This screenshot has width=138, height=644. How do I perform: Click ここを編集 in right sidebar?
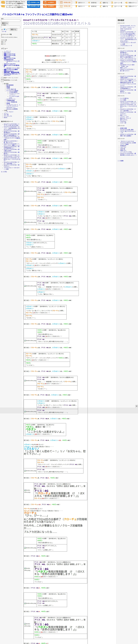(x=120, y=161)
